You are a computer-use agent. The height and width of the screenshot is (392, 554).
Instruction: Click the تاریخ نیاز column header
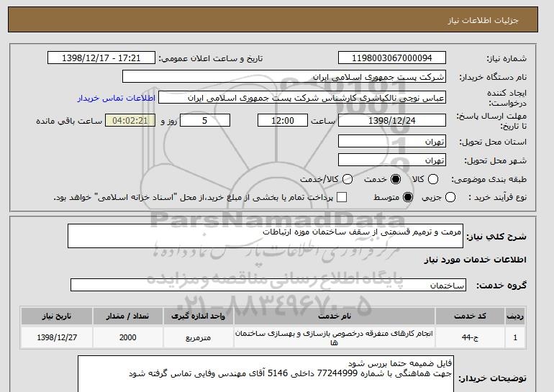coord(57,316)
